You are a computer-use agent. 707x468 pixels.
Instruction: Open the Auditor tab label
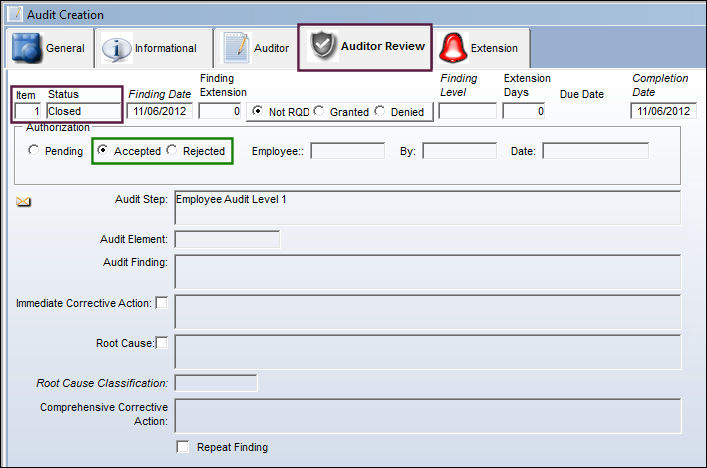click(271, 48)
